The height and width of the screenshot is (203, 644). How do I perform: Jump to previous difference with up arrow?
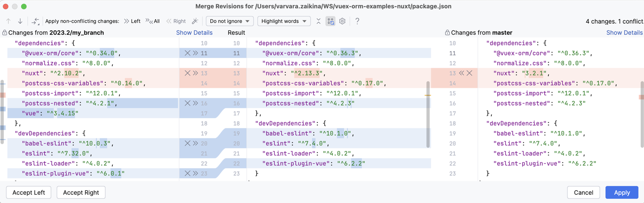click(x=8, y=21)
